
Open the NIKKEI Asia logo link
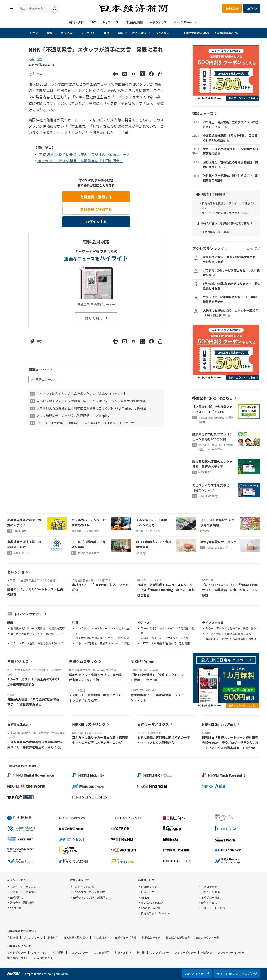(213, 786)
